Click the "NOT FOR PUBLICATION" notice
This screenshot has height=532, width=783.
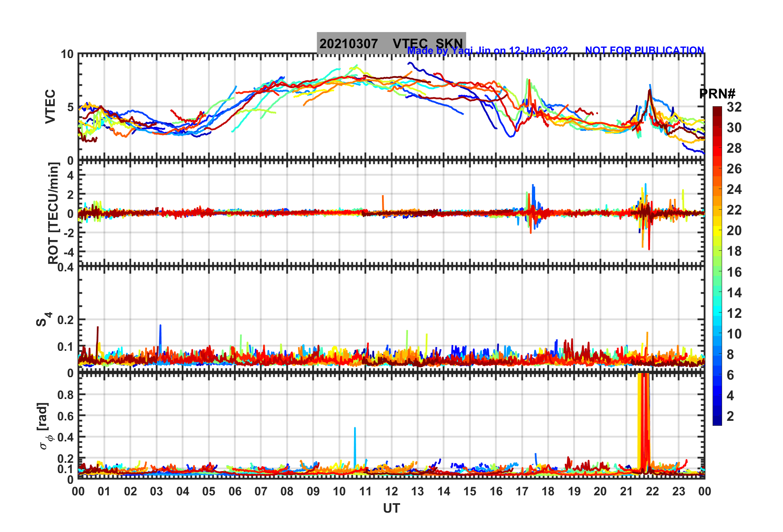point(645,50)
